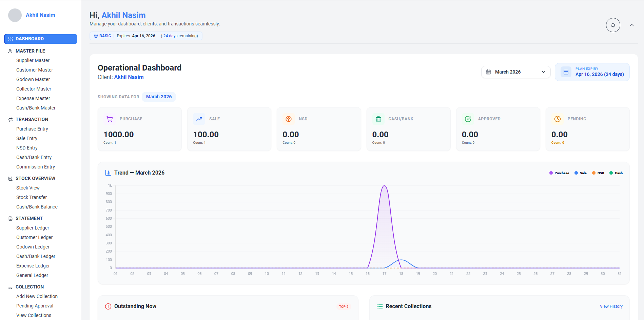Click the Sale trend-line icon
The width and height of the screenshot is (644, 320).
(x=199, y=119)
